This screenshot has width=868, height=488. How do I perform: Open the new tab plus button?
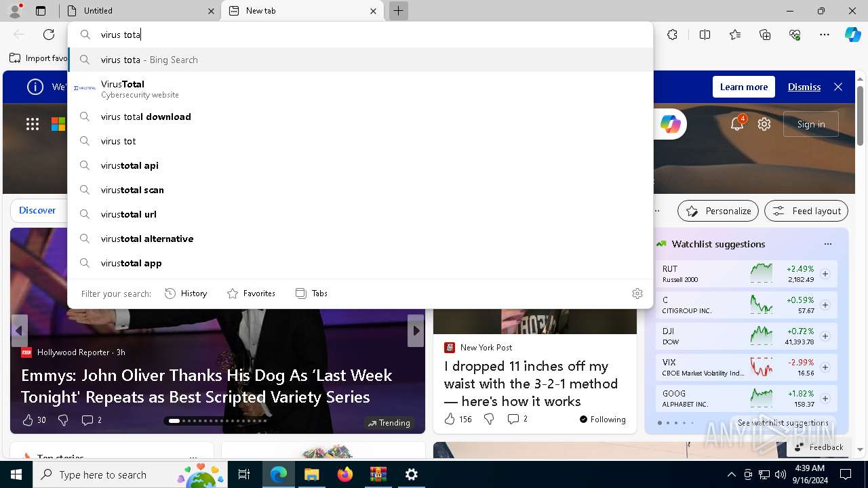click(x=399, y=11)
